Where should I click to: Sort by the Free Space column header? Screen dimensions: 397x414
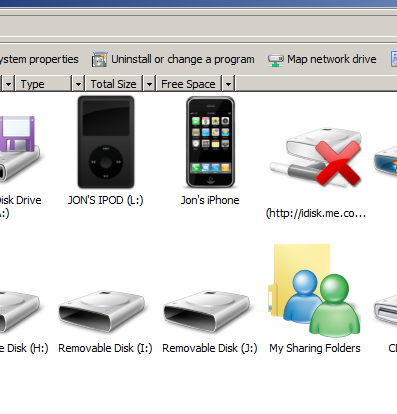[x=188, y=84]
